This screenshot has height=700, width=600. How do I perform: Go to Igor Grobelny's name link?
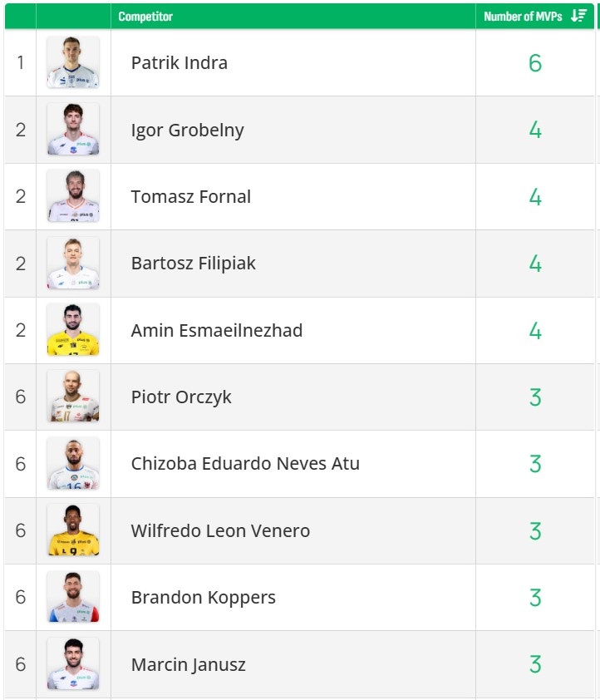coord(187,130)
